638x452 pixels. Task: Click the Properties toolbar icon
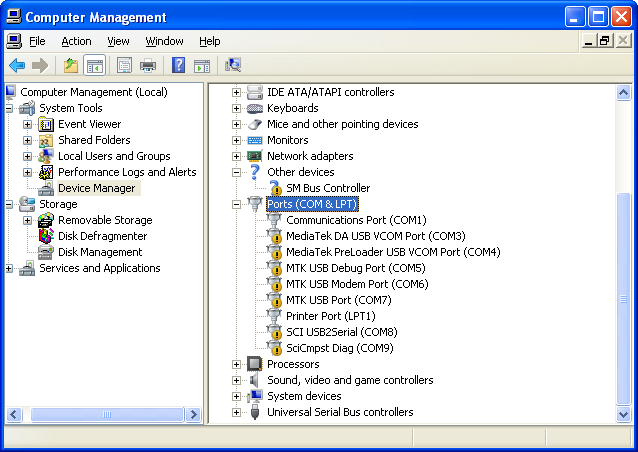pyautogui.click(x=124, y=66)
